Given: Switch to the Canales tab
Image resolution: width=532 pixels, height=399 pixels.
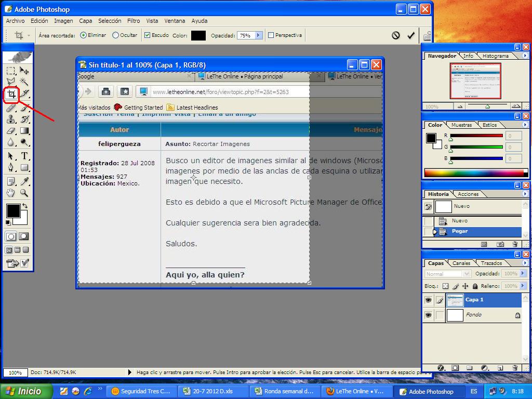Looking at the screenshot, I should coord(461,263).
